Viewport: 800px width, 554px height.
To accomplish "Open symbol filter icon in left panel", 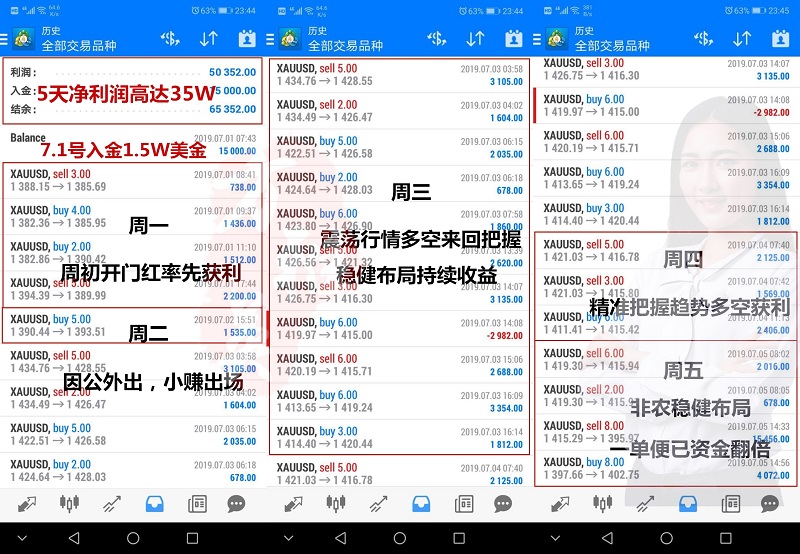I will (170, 38).
